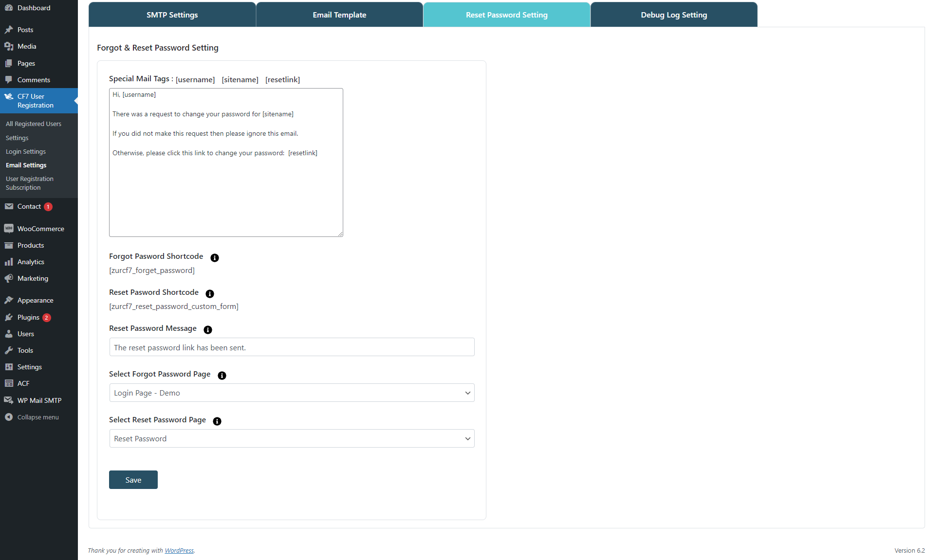This screenshot has width=927, height=560.
Task: Click info icon next to Select Forgot Password Page
Action: click(x=222, y=376)
